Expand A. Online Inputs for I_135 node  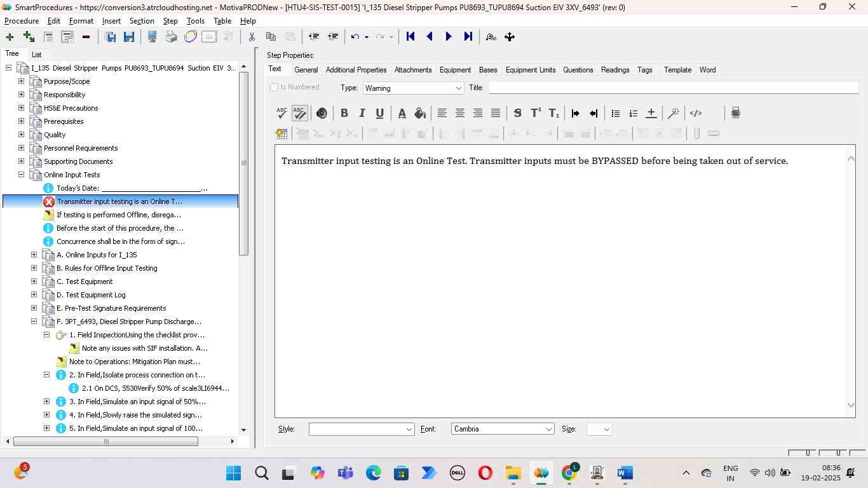[34, 255]
